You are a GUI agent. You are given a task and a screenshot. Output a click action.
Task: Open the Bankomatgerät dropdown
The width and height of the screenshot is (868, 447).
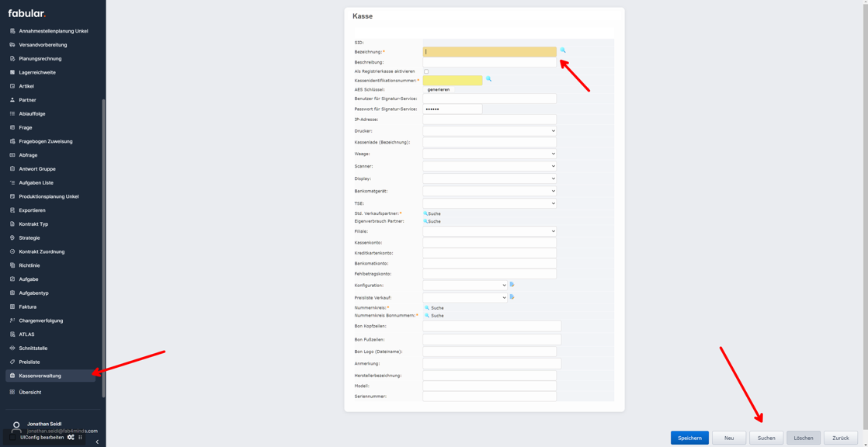(x=489, y=191)
